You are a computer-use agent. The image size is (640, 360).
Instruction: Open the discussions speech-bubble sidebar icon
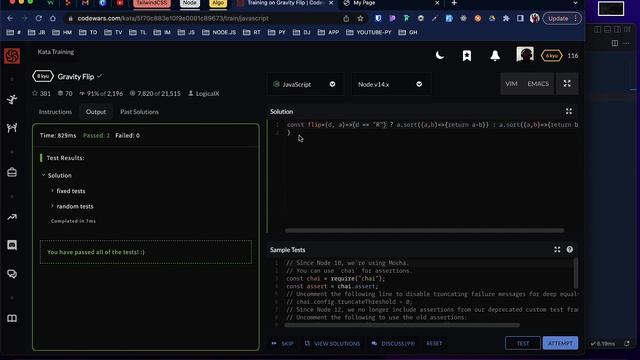[12, 274]
